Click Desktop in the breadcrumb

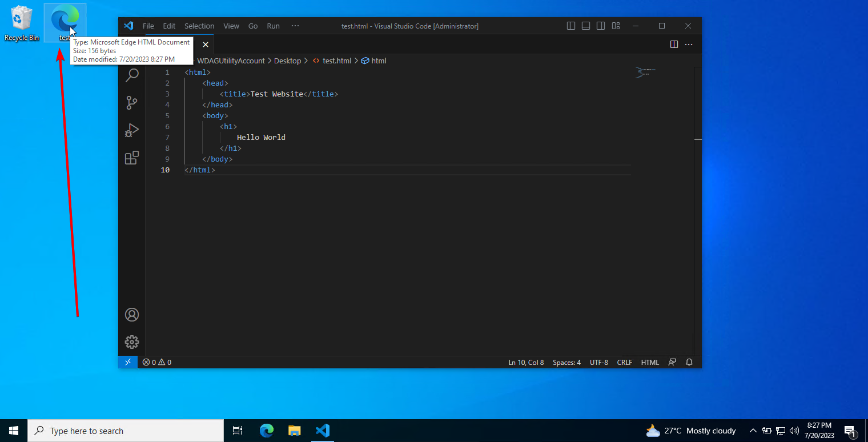tap(287, 61)
